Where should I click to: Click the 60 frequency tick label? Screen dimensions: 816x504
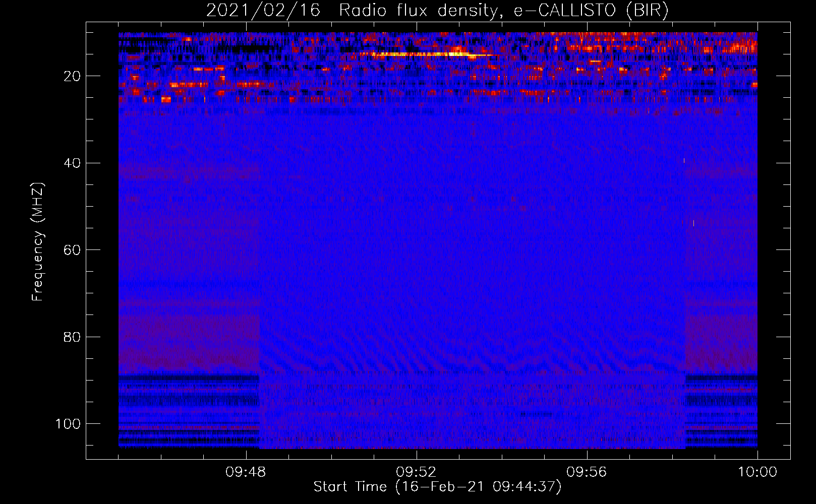72,250
